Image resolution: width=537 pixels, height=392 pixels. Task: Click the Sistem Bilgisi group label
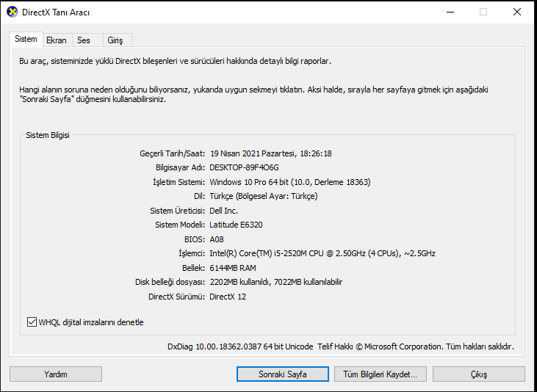48,135
